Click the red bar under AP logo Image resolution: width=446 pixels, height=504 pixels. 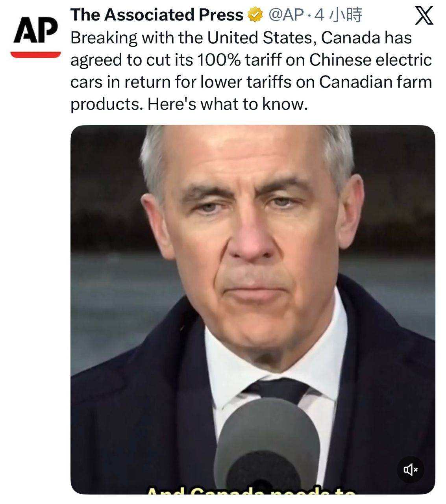pos(35,54)
